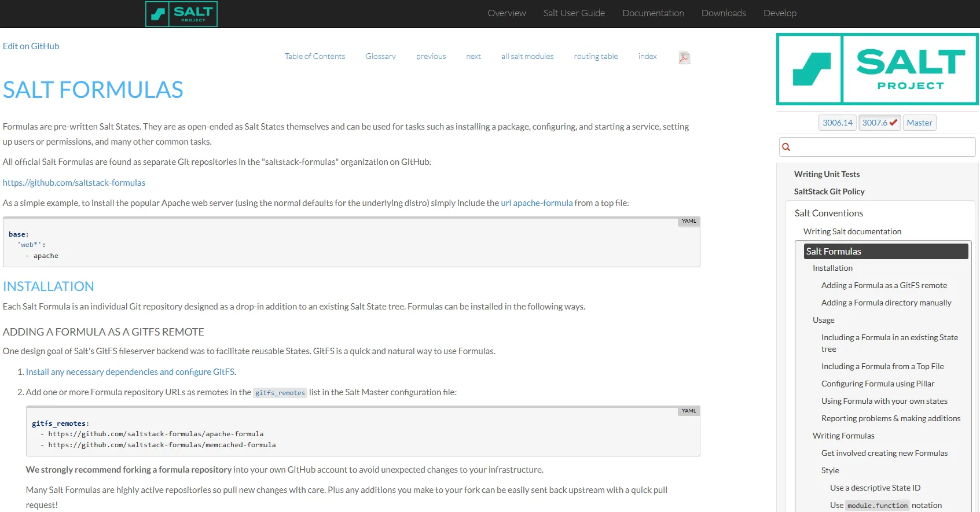Go to the previous page
The width and height of the screenshot is (980, 512).
click(431, 57)
